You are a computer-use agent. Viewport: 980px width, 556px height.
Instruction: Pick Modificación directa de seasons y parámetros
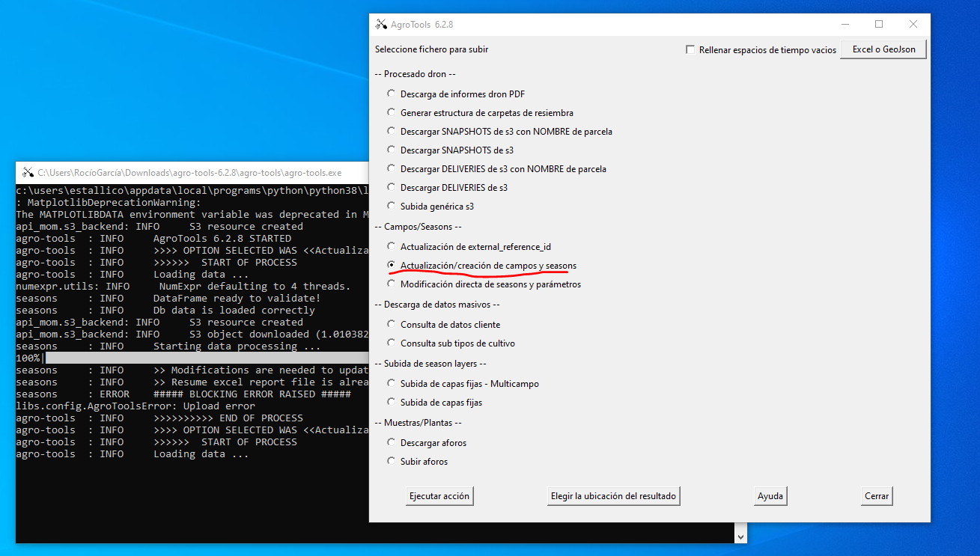(391, 284)
